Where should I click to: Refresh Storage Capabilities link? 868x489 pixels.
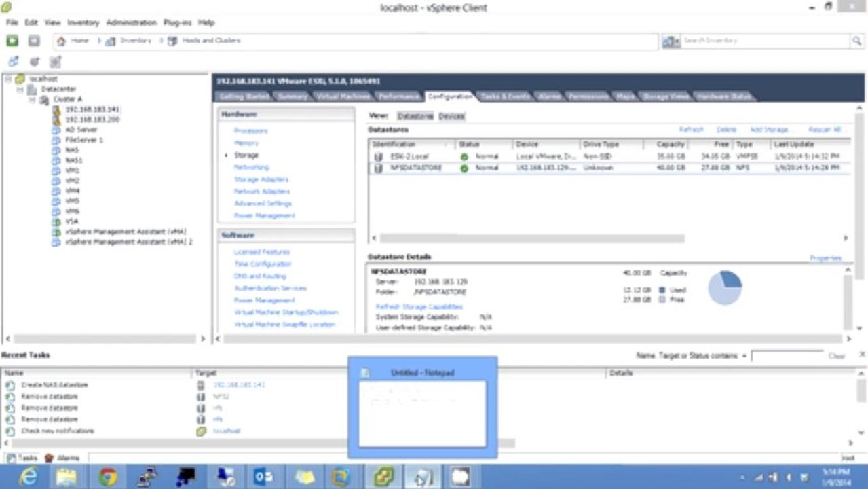tap(419, 307)
